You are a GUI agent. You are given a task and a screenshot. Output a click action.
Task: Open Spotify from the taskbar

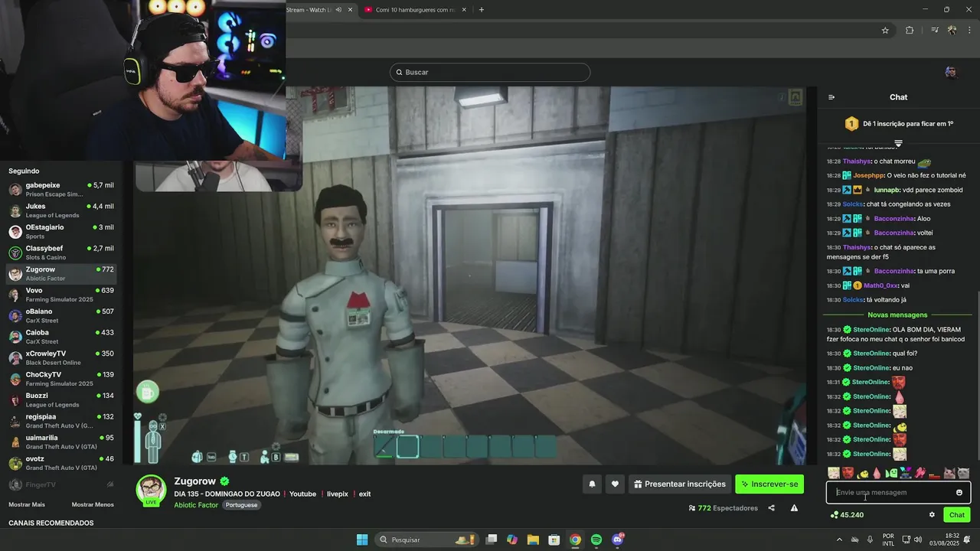pos(596,540)
